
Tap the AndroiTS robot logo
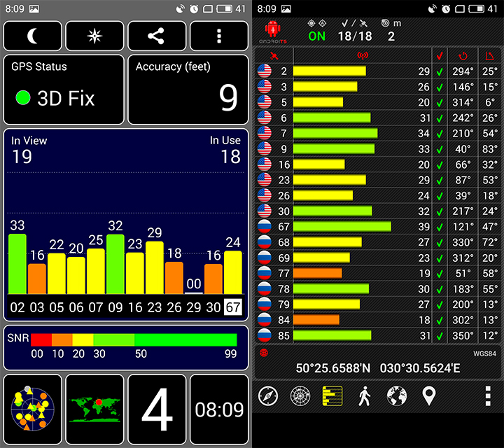point(273,32)
